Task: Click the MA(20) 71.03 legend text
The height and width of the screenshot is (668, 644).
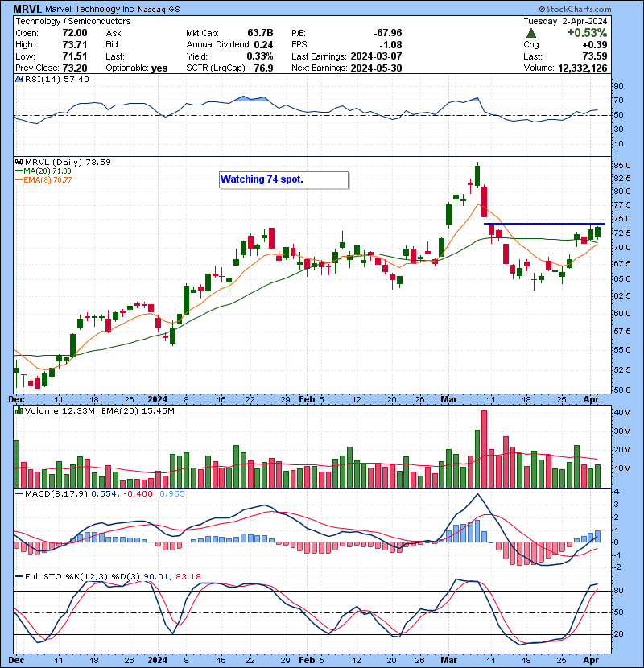Action: click(x=47, y=171)
